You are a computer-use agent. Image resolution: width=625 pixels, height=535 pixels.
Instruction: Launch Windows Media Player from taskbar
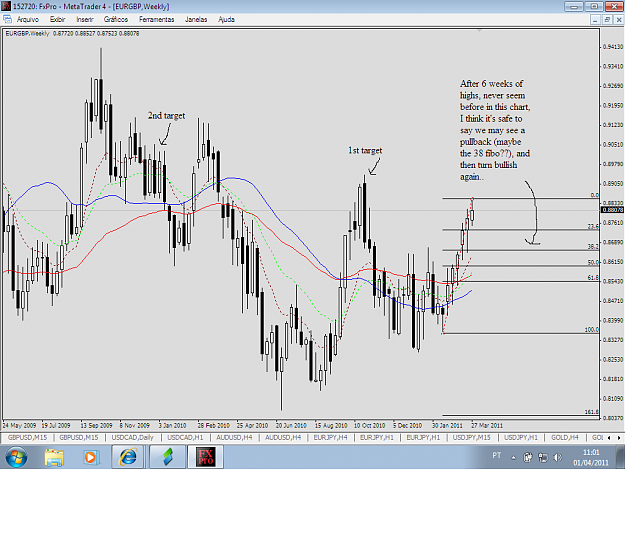90,457
